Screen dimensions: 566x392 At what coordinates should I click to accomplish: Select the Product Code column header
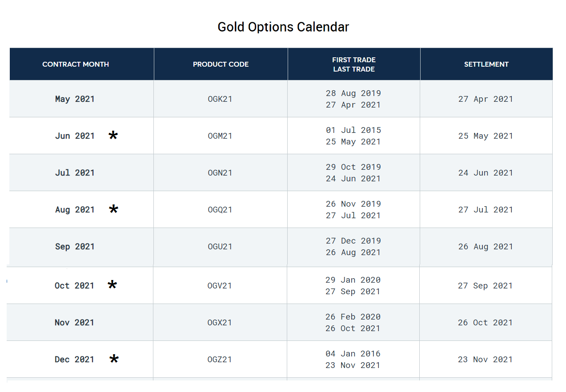click(x=221, y=64)
